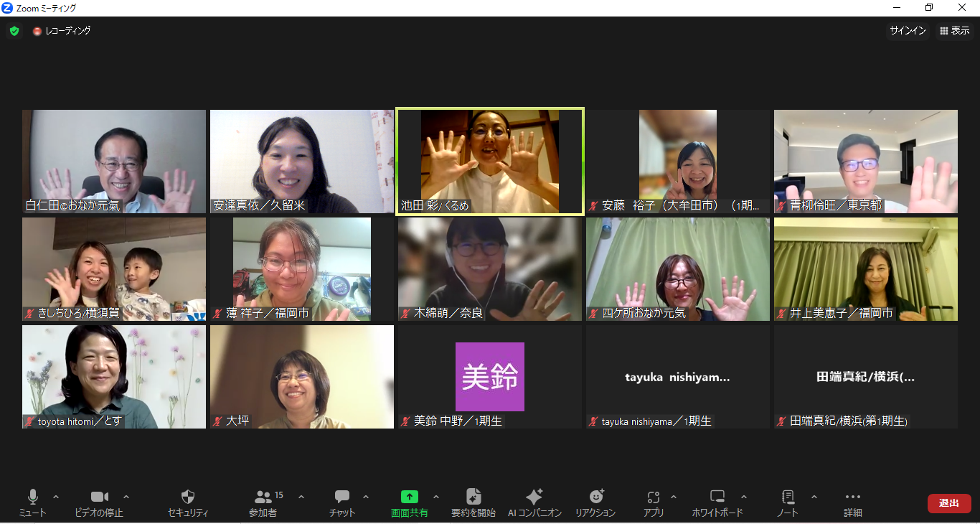Select the purple 美鈴 avatar tile
The width and height of the screenshot is (980, 524).
(490, 377)
